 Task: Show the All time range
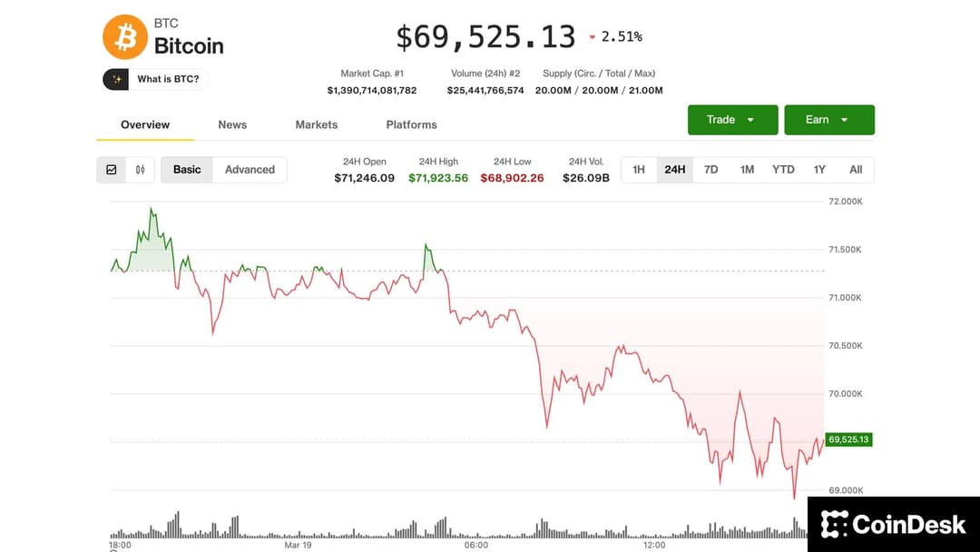point(856,170)
